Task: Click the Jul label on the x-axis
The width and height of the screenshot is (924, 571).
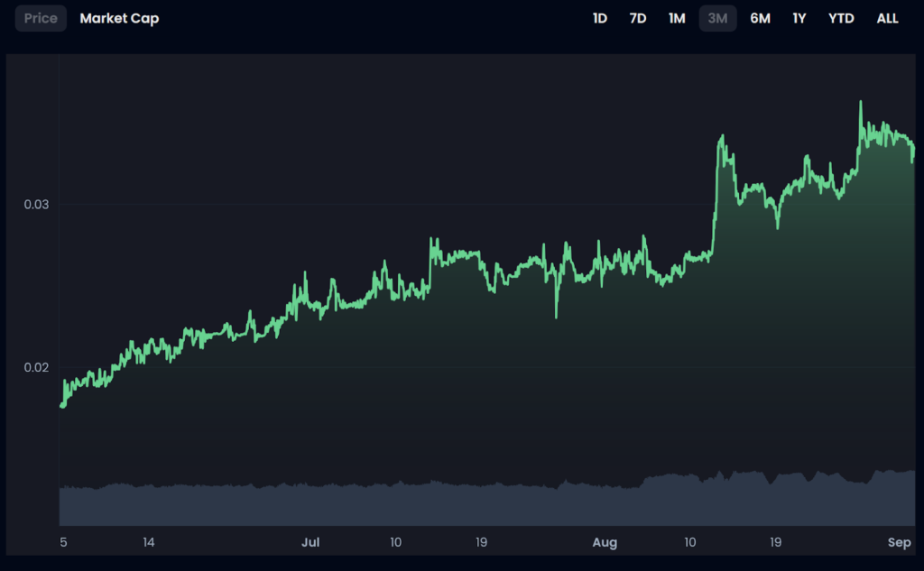Action: (x=310, y=542)
